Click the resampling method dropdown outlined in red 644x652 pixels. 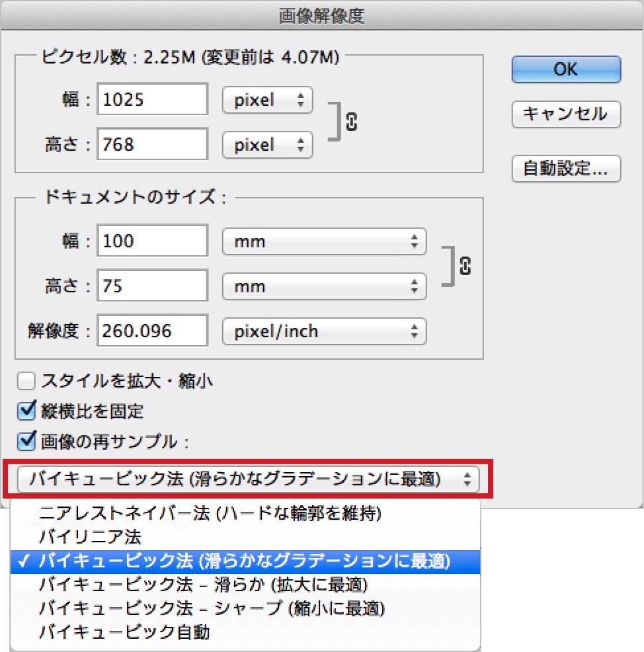tap(245, 479)
